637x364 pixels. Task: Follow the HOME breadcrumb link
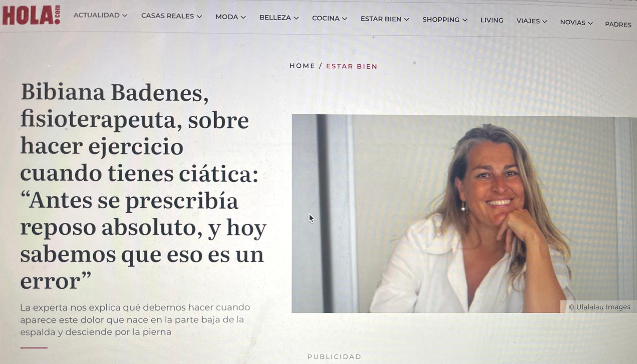[302, 66]
